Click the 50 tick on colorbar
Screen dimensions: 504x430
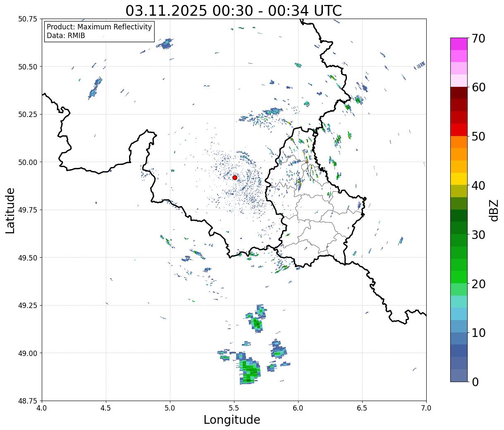point(478,136)
